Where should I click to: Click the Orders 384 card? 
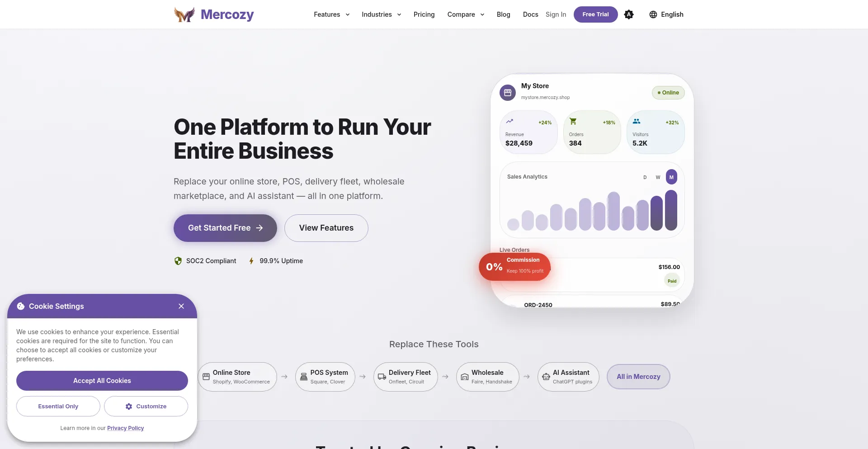click(592, 132)
